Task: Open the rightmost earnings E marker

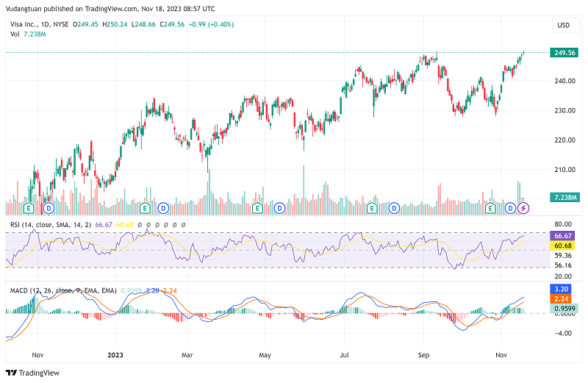Action: tap(491, 208)
